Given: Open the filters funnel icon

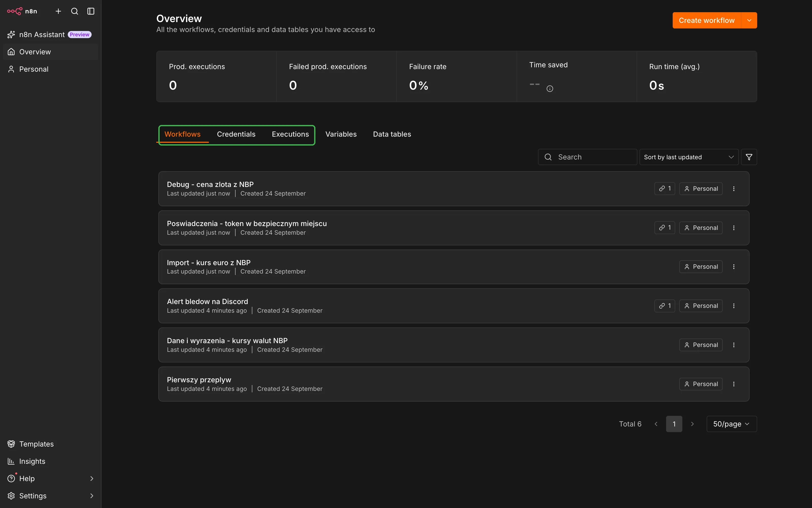Looking at the screenshot, I should [749, 157].
